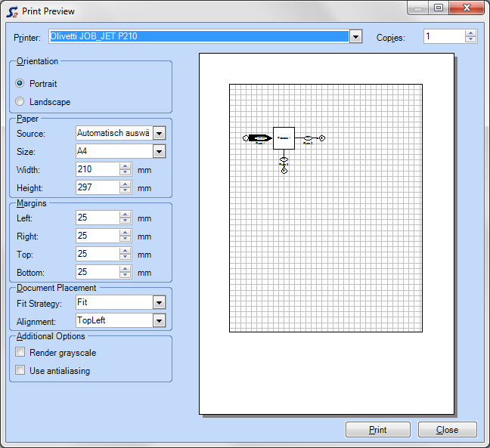Increase Right margin with up arrow
Viewport: 490px width, 448px height.
[x=125, y=233]
